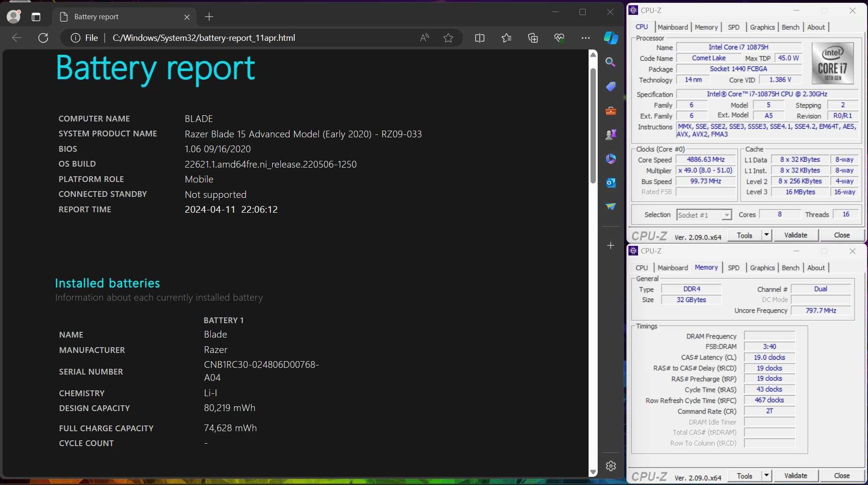Minimize the Edge browser window
The width and height of the screenshot is (868, 485).
pyautogui.click(x=555, y=12)
